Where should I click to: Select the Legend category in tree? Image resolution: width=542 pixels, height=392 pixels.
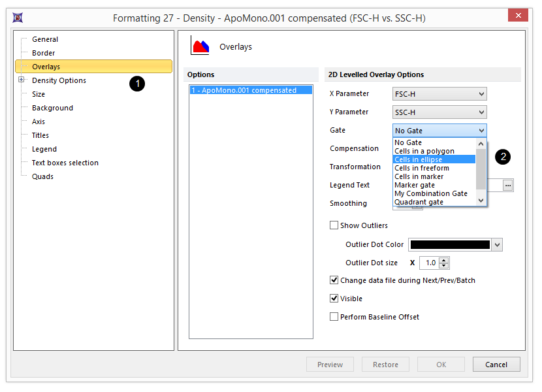tap(44, 149)
